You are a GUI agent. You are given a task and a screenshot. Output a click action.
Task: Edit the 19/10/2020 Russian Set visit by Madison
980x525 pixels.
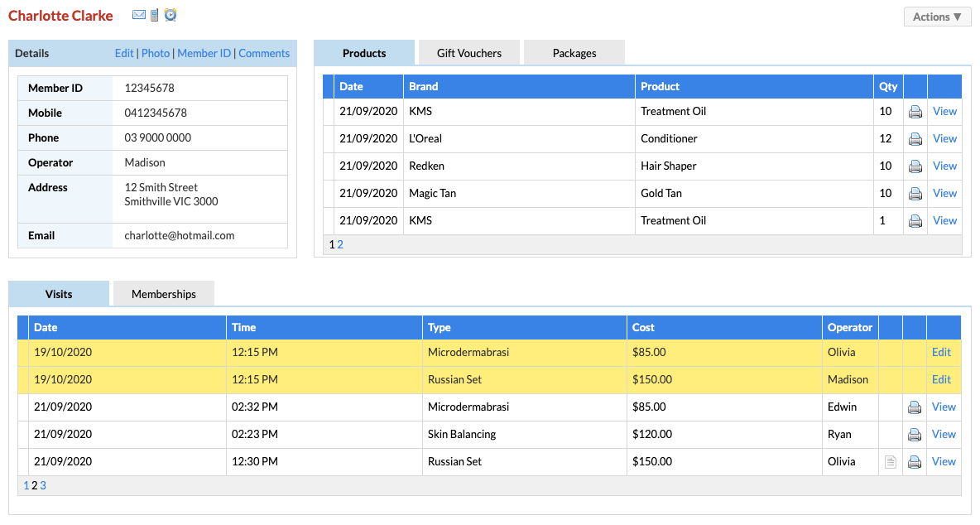[941, 379]
